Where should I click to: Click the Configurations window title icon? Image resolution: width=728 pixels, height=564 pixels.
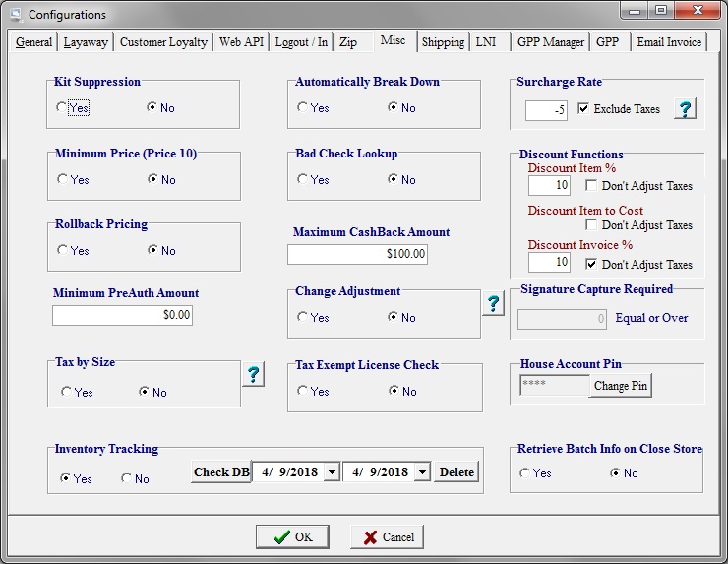[x=15, y=15]
